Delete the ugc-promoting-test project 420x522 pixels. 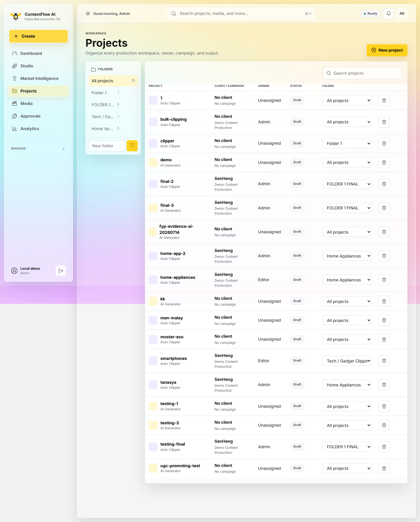coord(384,468)
